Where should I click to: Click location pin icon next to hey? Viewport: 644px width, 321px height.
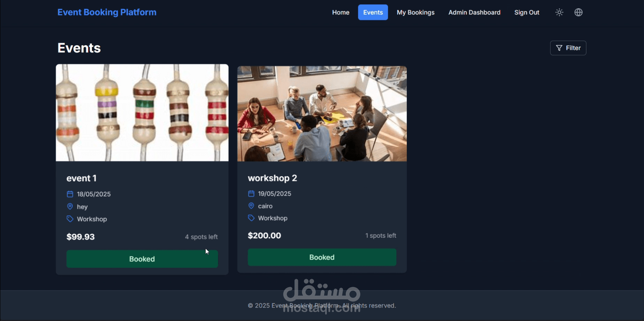pyautogui.click(x=70, y=206)
